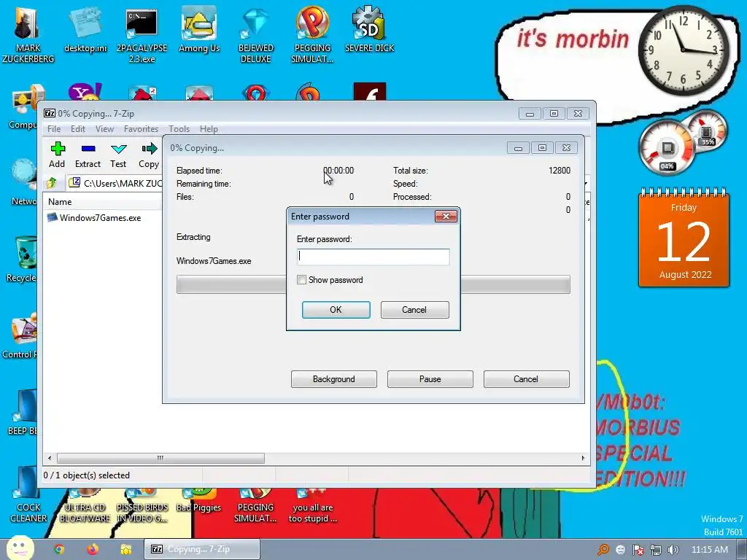
Task: Click the Name column header
Action: [x=102, y=202]
